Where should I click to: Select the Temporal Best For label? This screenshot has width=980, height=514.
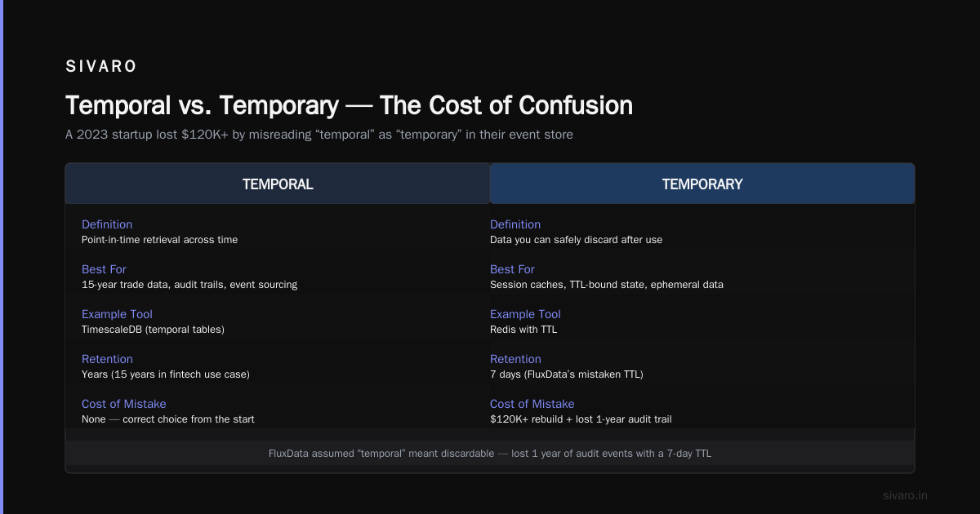(x=104, y=269)
